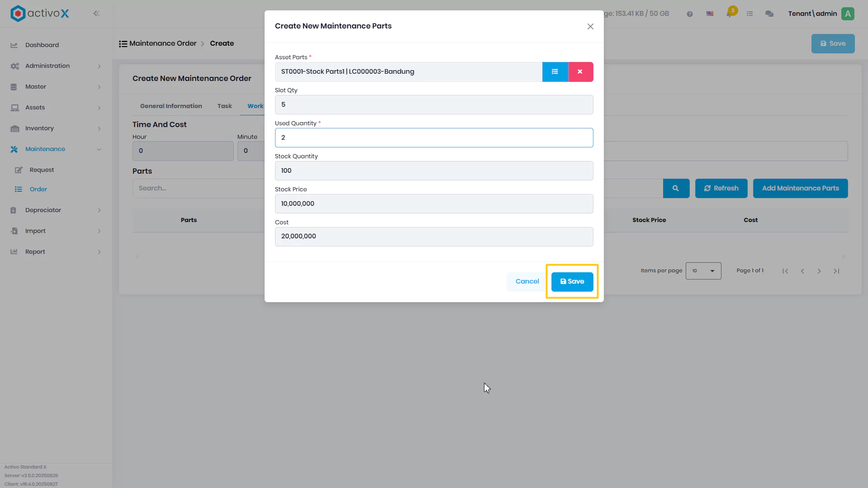This screenshot has height=488, width=868.
Task: Click the Stock Price column header
Action: (649, 220)
